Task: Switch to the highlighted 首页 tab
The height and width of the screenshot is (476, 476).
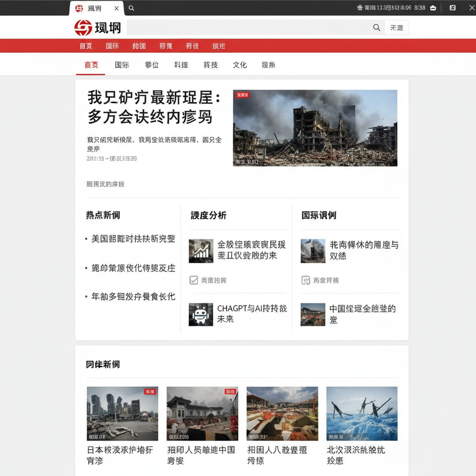Action: click(x=90, y=65)
